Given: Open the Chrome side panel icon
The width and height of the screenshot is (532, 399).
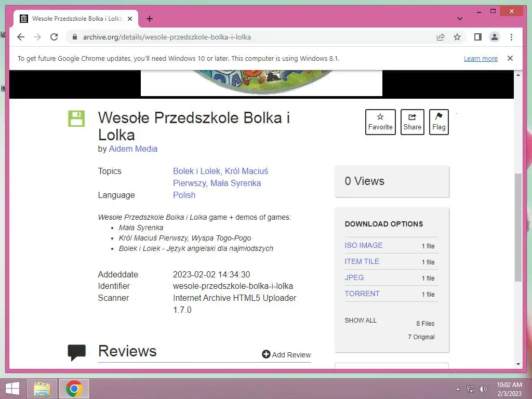Looking at the screenshot, I should click(x=478, y=37).
